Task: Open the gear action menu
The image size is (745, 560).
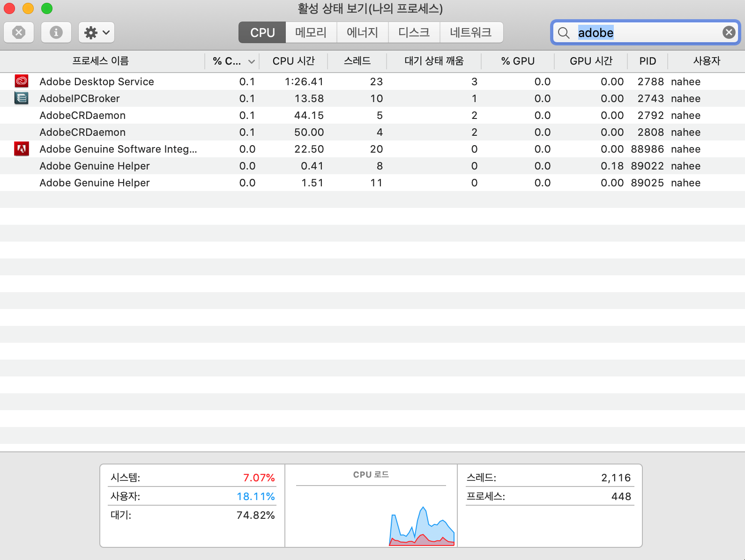Action: point(97,32)
